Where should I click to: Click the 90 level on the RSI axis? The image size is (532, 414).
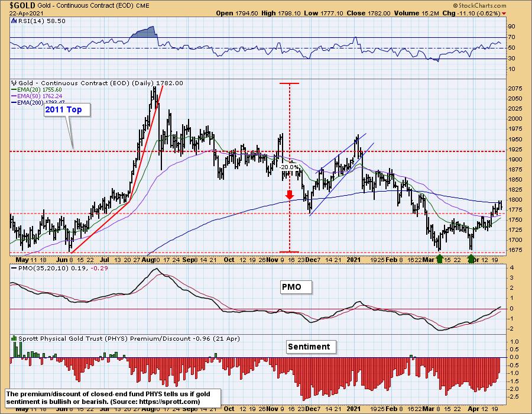tap(511, 27)
